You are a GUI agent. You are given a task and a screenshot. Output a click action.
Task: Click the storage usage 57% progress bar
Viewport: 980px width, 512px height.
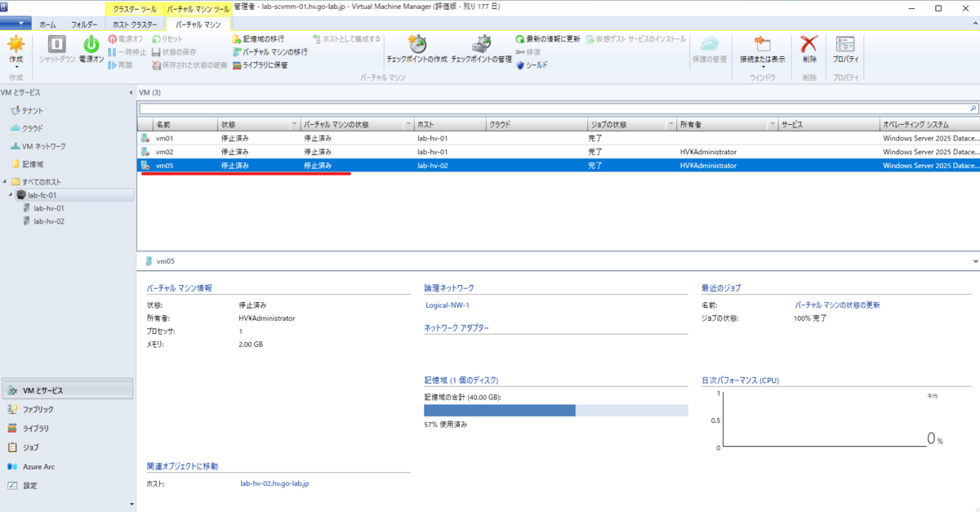coord(556,411)
